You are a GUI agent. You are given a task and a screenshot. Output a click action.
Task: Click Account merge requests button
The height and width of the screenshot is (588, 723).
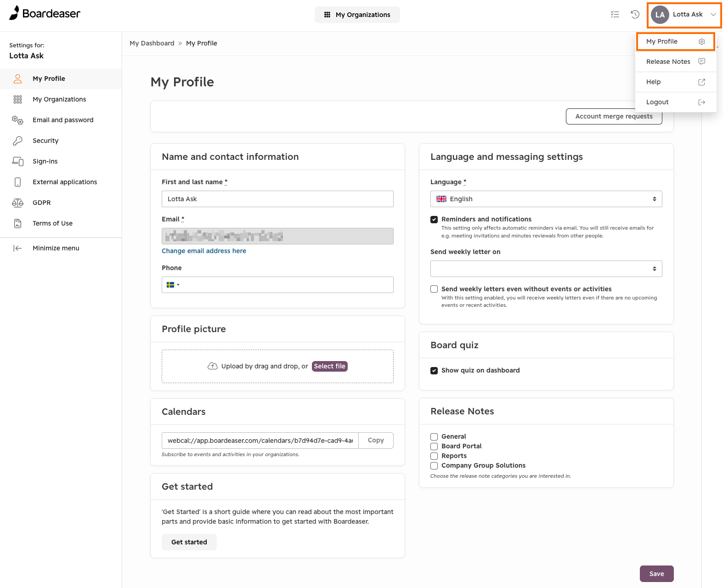click(x=614, y=116)
